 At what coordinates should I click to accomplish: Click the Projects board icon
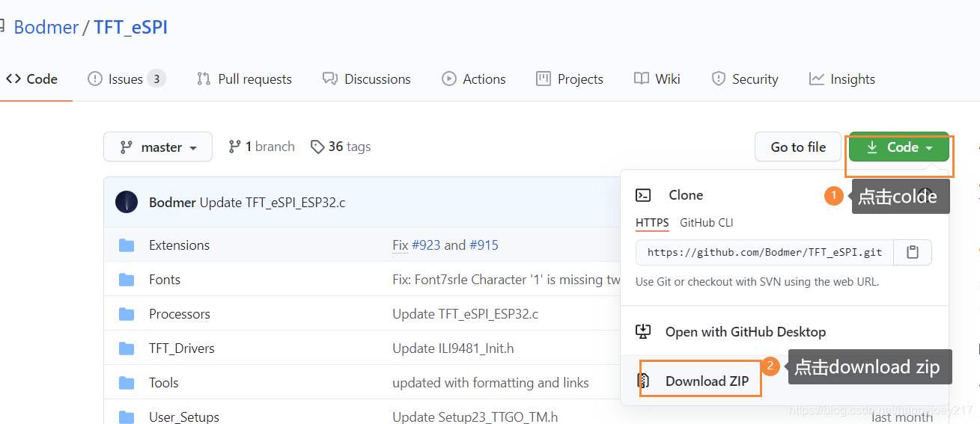(544, 79)
